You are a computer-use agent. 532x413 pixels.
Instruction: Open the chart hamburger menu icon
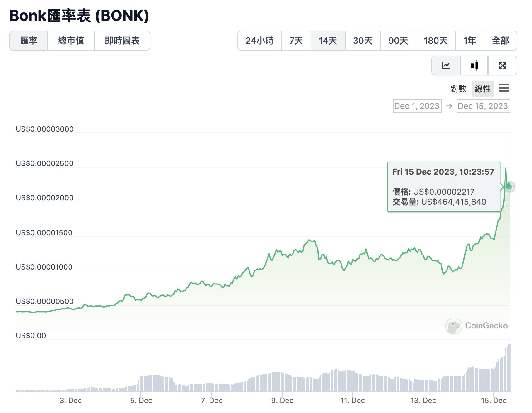504,89
